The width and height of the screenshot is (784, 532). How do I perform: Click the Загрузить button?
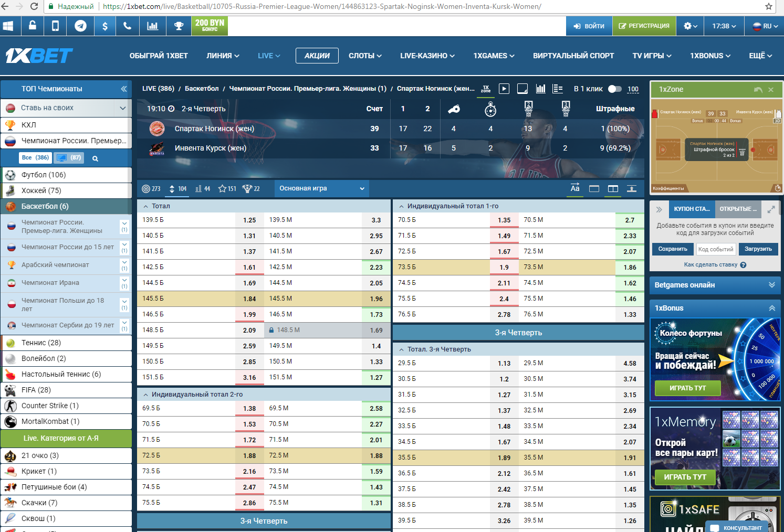tap(758, 249)
